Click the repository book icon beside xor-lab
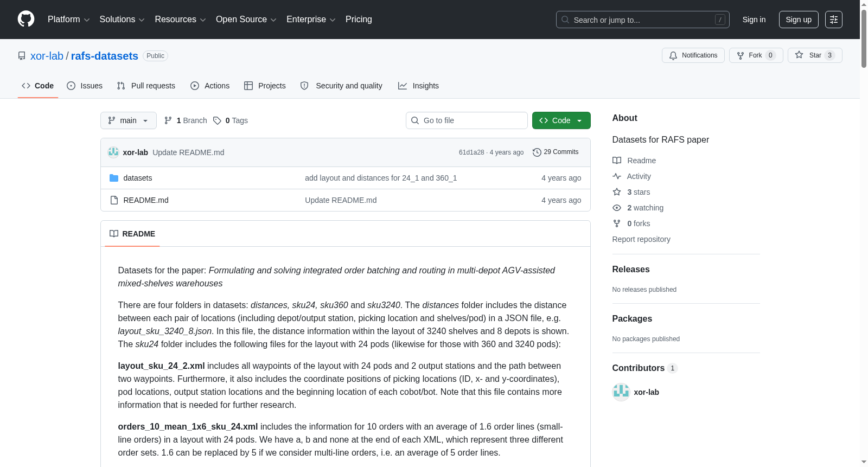 pyautogui.click(x=22, y=56)
